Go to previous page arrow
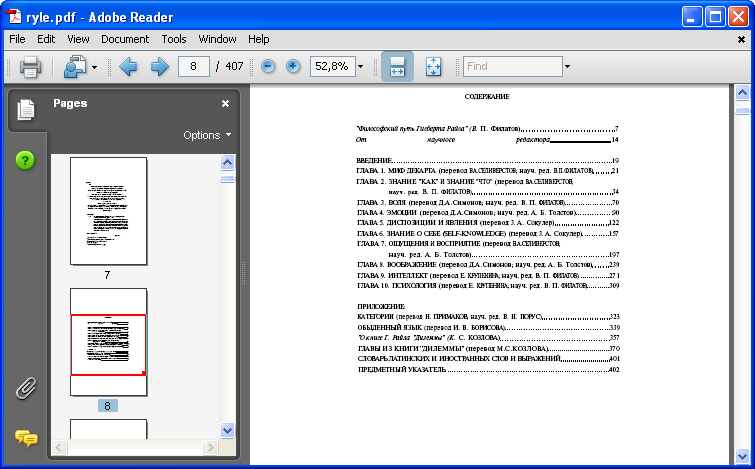Screen dimensions: 755x469 pyautogui.click(x=128, y=67)
